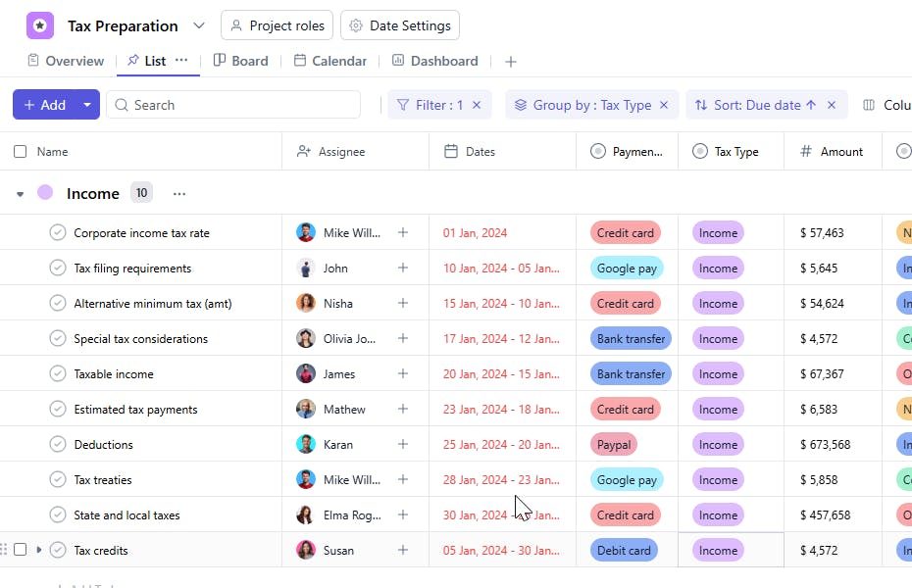The width and height of the screenshot is (912, 588).
Task: Add assignee to Tax filing requirements
Action: tap(402, 268)
